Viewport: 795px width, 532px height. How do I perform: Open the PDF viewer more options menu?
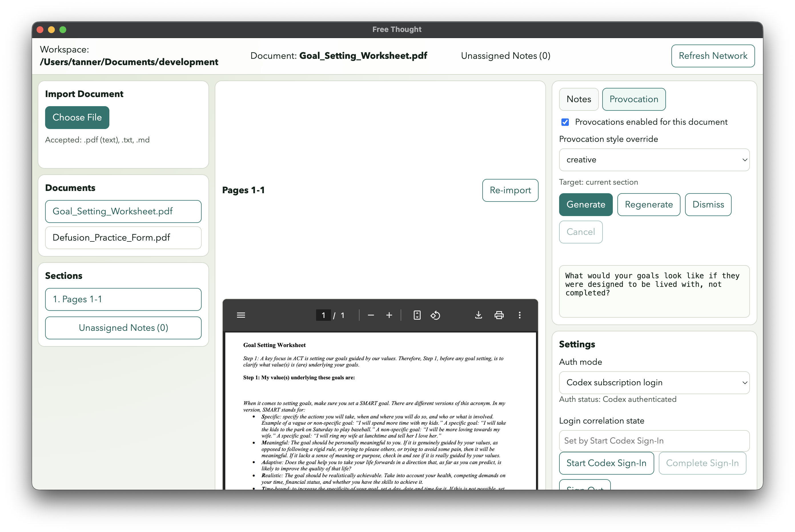click(519, 315)
